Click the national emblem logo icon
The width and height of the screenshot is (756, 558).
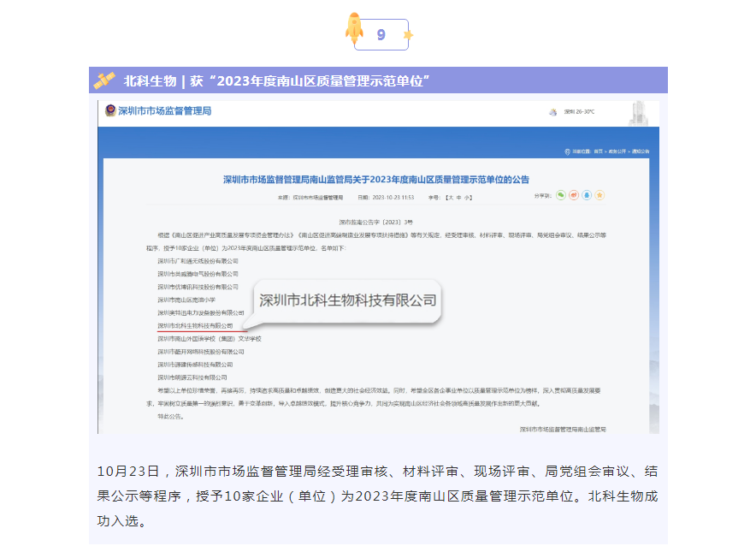[x=110, y=110]
